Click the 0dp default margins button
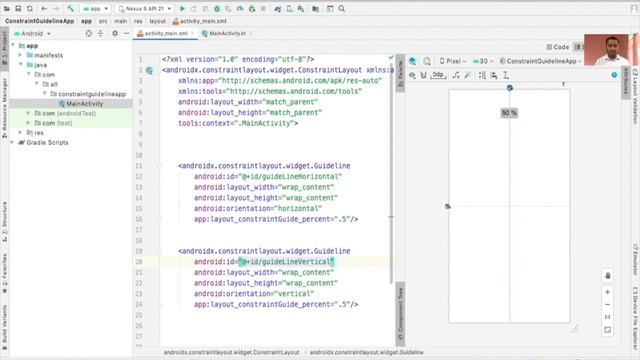Image resolution: width=640 pixels, height=360 pixels. click(438, 75)
